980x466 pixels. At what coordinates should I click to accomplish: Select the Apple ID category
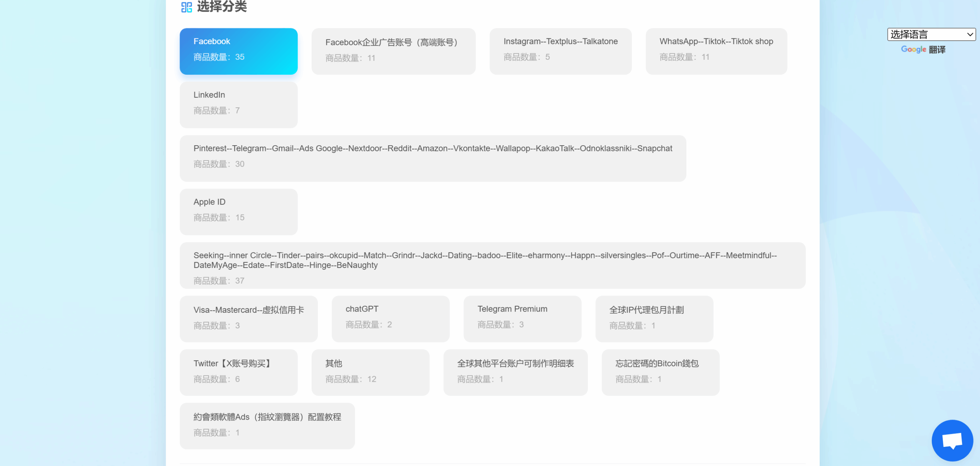coord(238,212)
